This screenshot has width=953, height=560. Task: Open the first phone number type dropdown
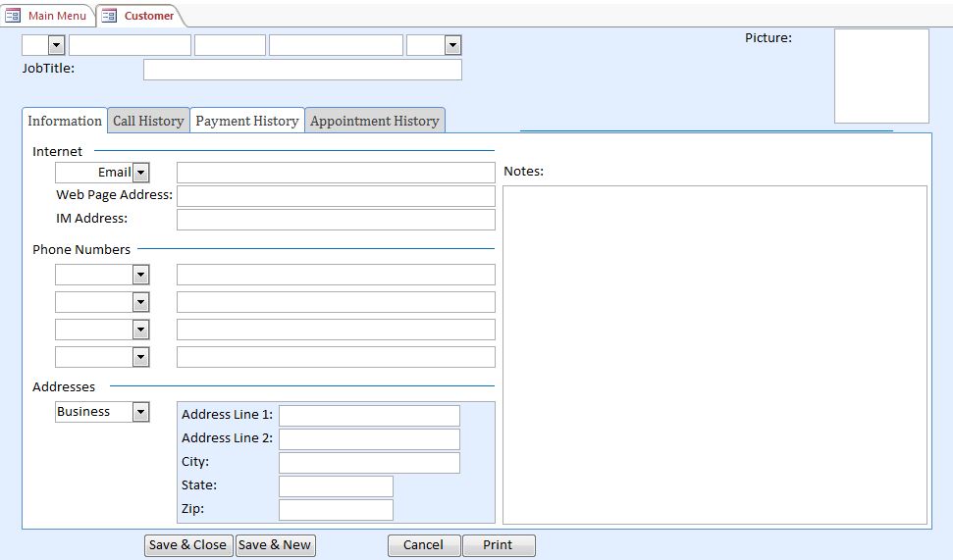[141, 275]
